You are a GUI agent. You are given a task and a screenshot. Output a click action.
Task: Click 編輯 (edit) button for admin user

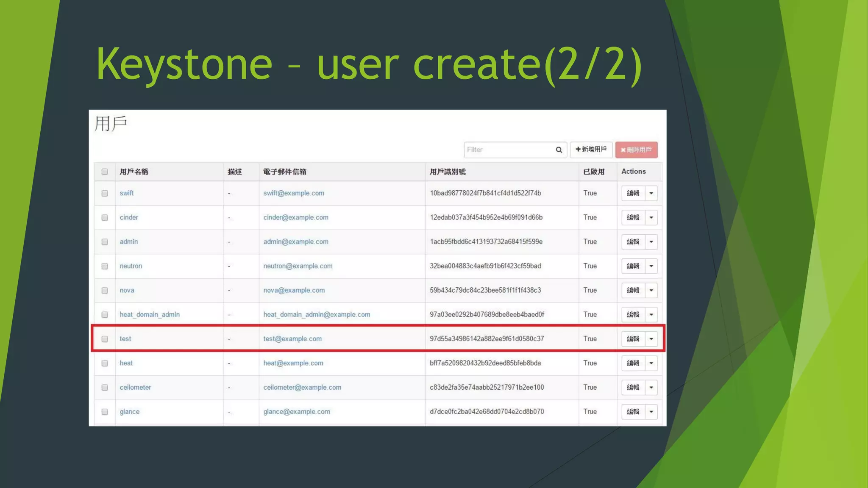click(633, 242)
